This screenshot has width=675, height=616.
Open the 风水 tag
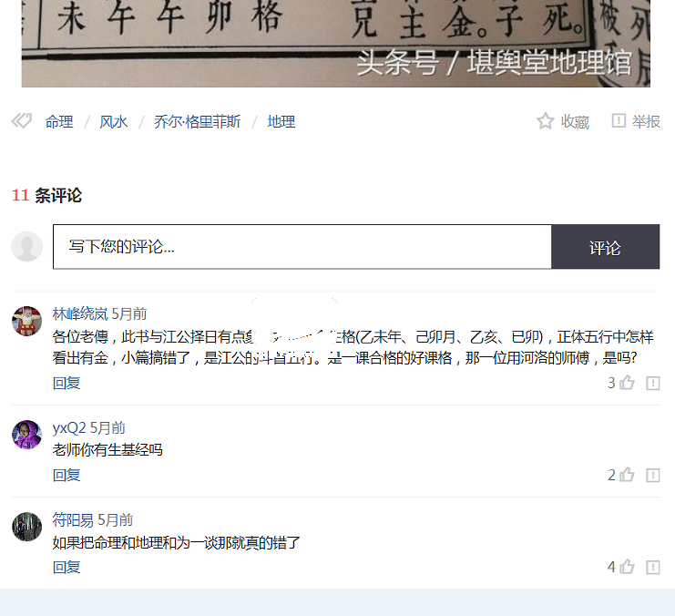(114, 122)
